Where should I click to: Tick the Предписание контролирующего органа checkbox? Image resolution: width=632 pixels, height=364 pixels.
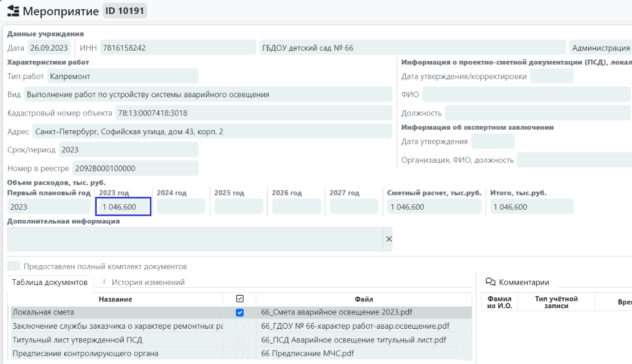coord(240,353)
